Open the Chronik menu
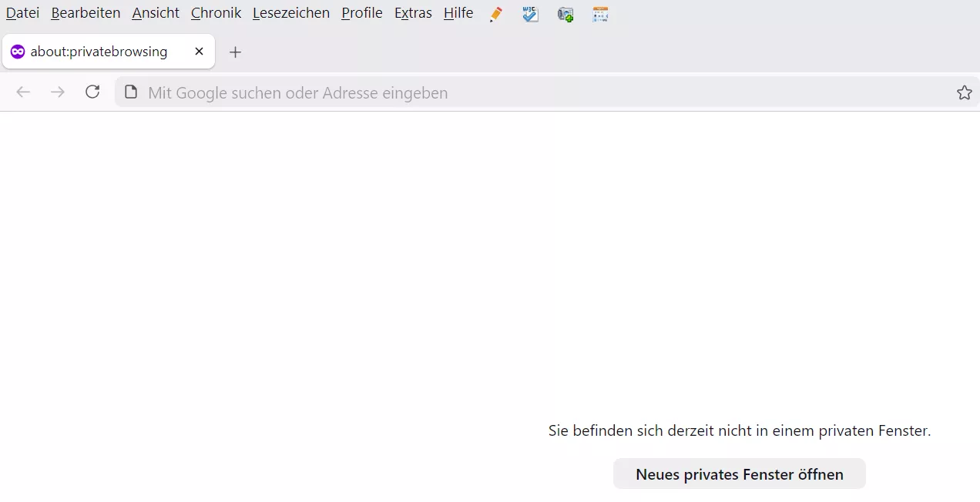Viewport: 980px width, 502px height. point(216,13)
